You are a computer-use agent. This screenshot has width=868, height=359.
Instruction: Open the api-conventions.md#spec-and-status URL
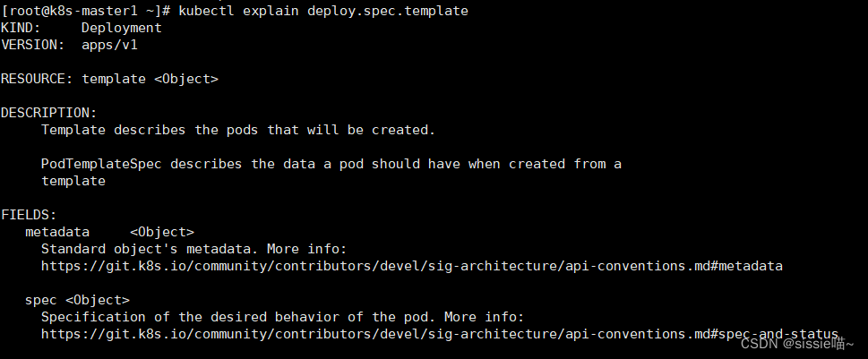click(440, 334)
